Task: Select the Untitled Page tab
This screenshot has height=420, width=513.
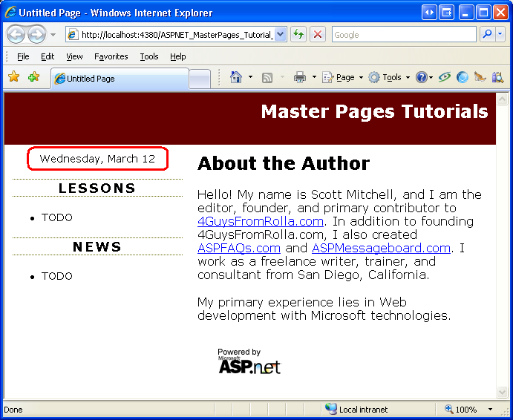Action: (x=119, y=79)
